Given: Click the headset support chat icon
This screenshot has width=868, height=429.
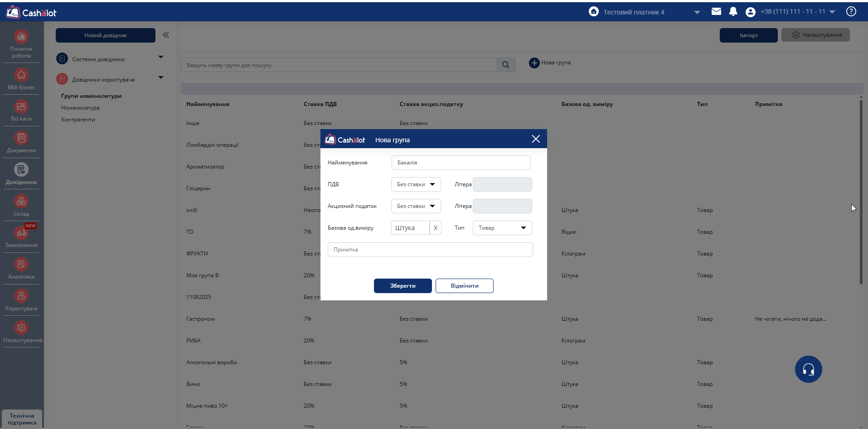Looking at the screenshot, I should [808, 369].
